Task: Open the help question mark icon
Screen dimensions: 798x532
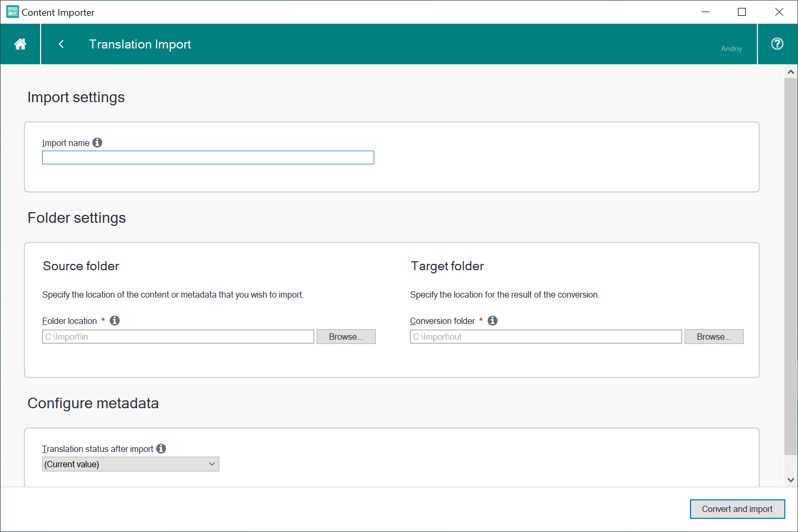Action: (x=777, y=44)
